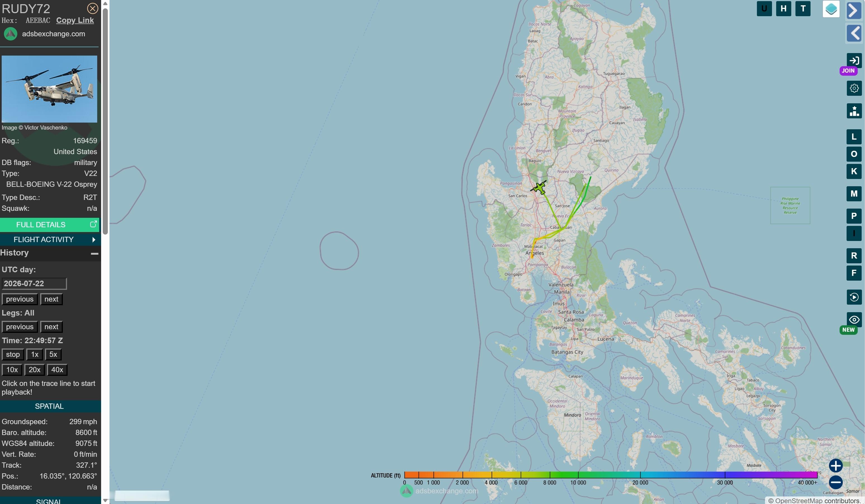Click the SPATIAL section header
This screenshot has width=865, height=504.
(49, 406)
